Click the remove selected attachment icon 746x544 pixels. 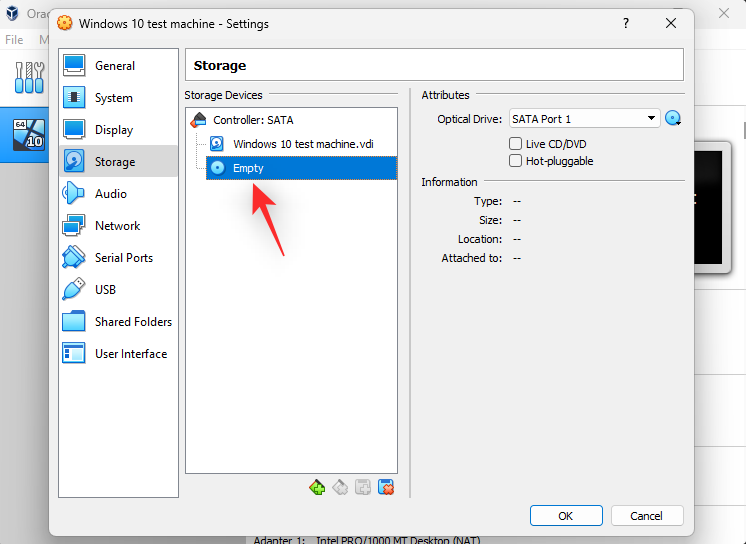(x=386, y=487)
